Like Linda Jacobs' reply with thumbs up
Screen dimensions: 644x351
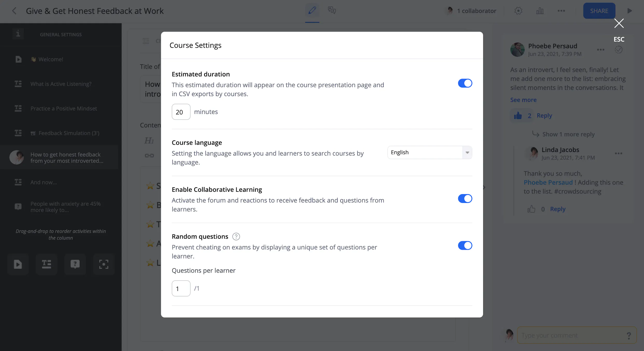(531, 209)
